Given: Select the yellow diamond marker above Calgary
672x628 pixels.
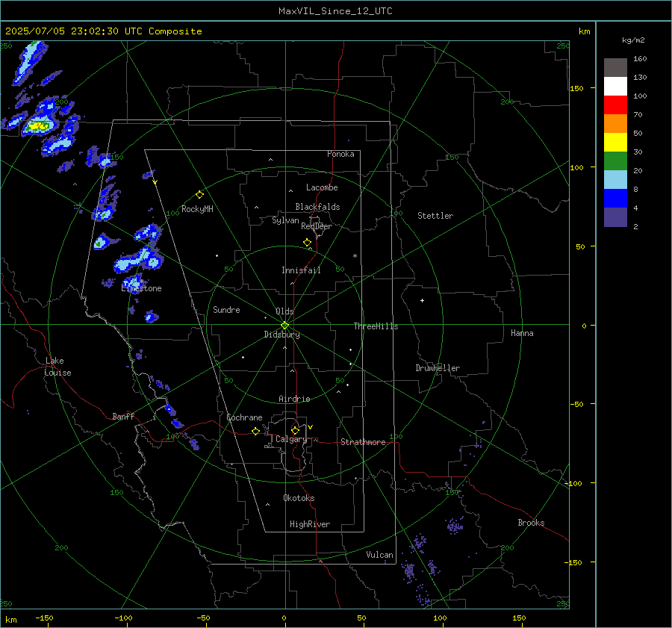Looking at the screenshot, I should (x=295, y=430).
